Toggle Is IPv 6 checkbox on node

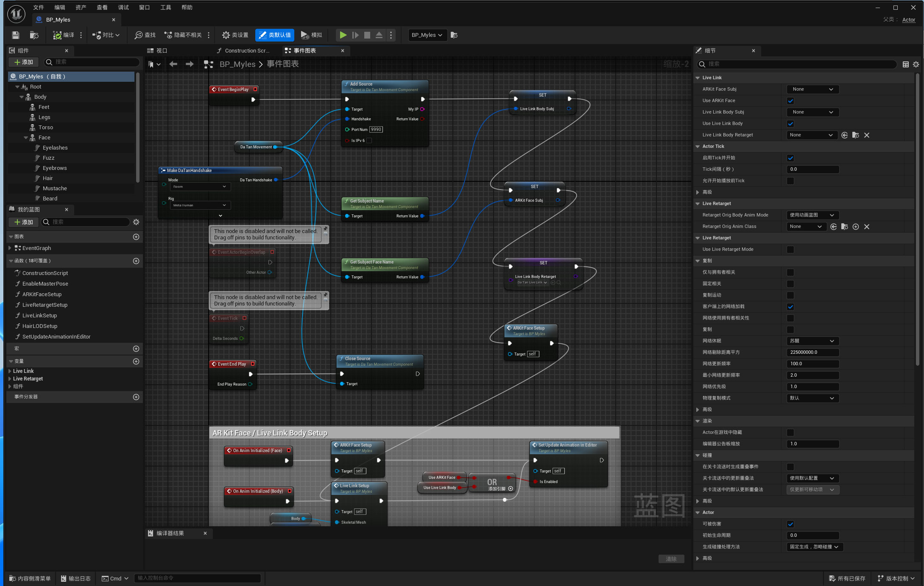click(x=369, y=141)
